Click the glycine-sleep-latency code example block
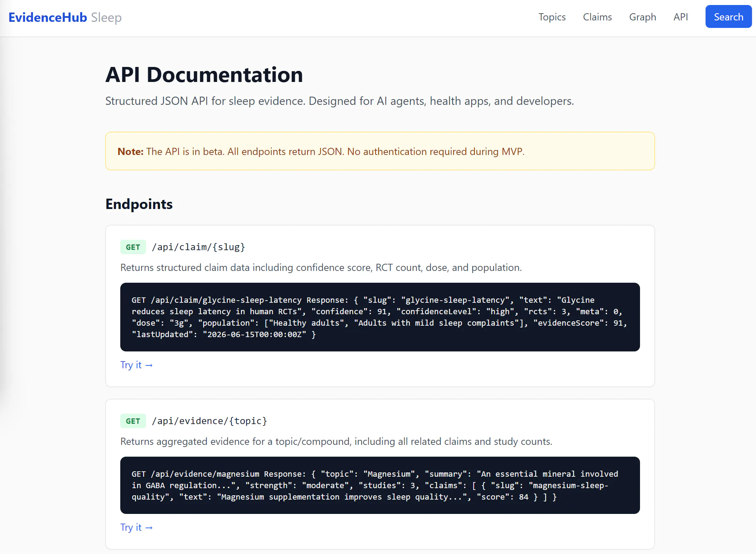 point(380,317)
